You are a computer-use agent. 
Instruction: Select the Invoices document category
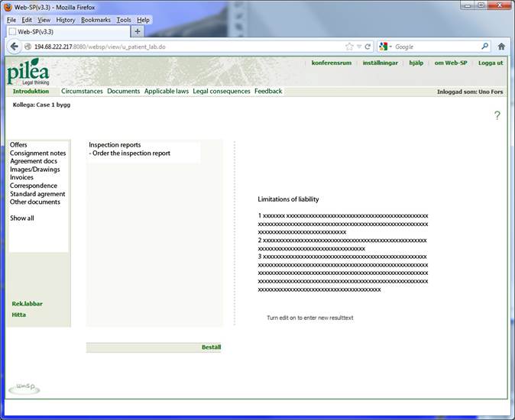[x=21, y=177]
